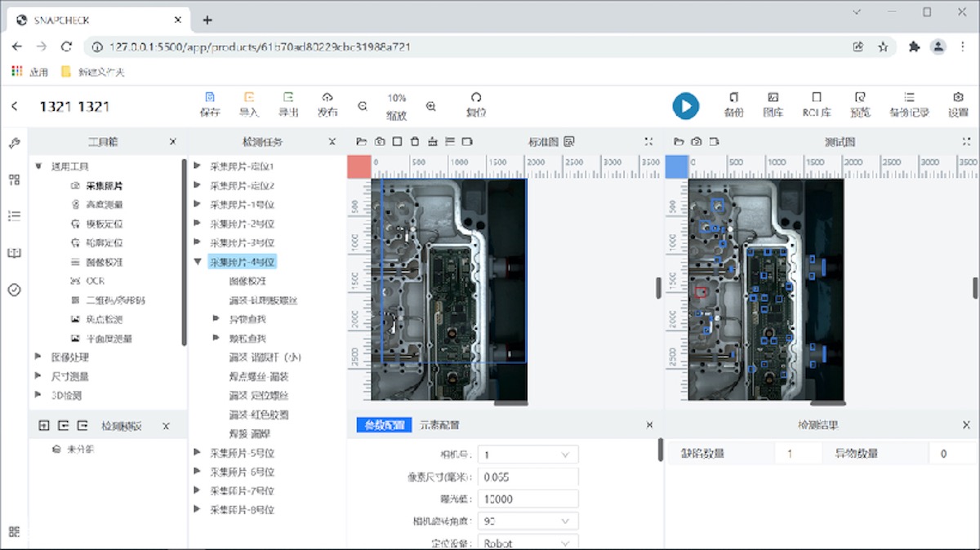
Task: Open folder icon in the 测试图 panel
Action: click(679, 141)
